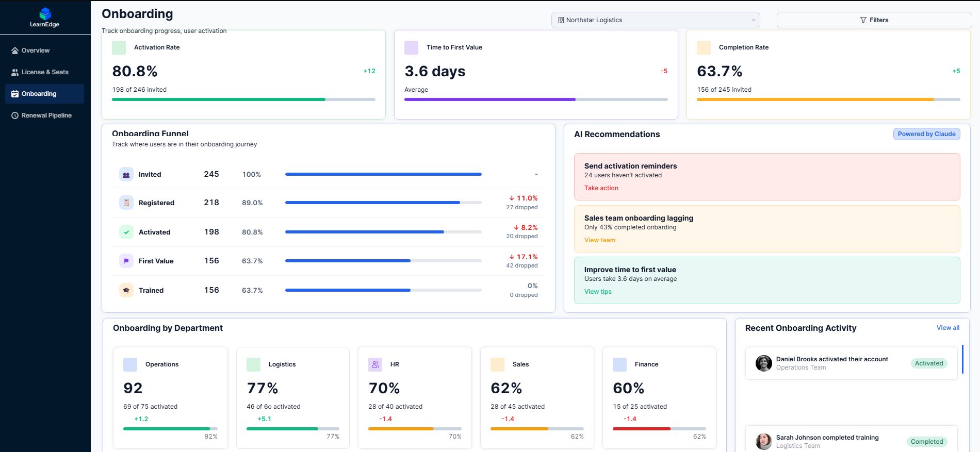
Task: Click the Registered clipboard icon
Action: pyautogui.click(x=126, y=203)
